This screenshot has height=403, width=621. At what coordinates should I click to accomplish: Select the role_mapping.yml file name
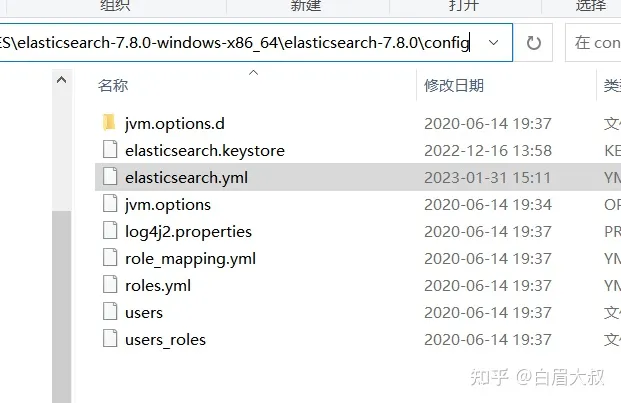pyautogui.click(x=190, y=259)
